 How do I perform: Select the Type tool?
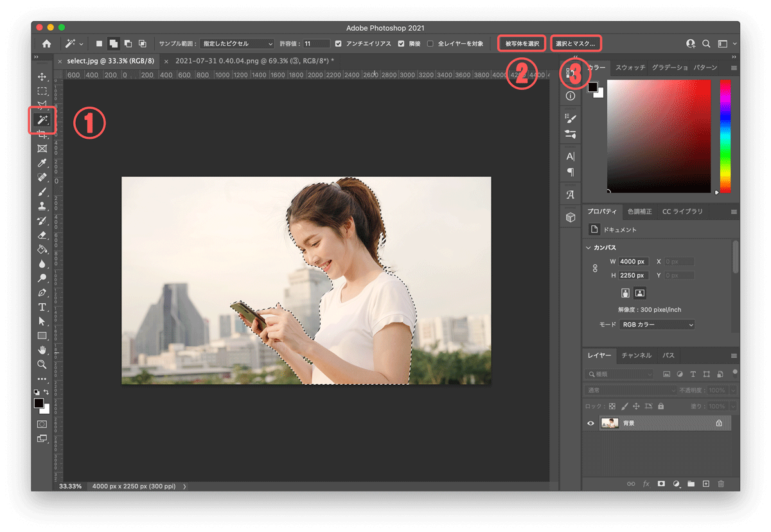tap(42, 307)
